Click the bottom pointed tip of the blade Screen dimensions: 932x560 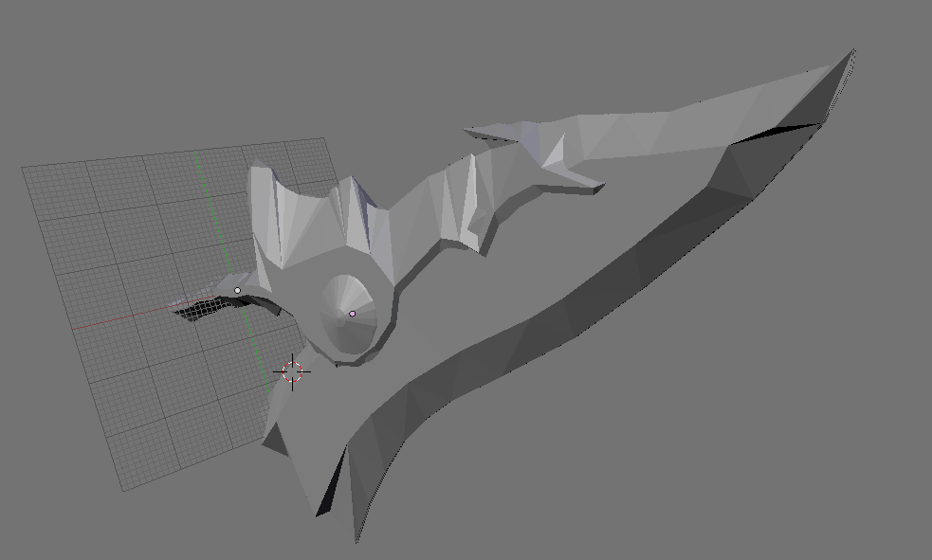click(356, 540)
